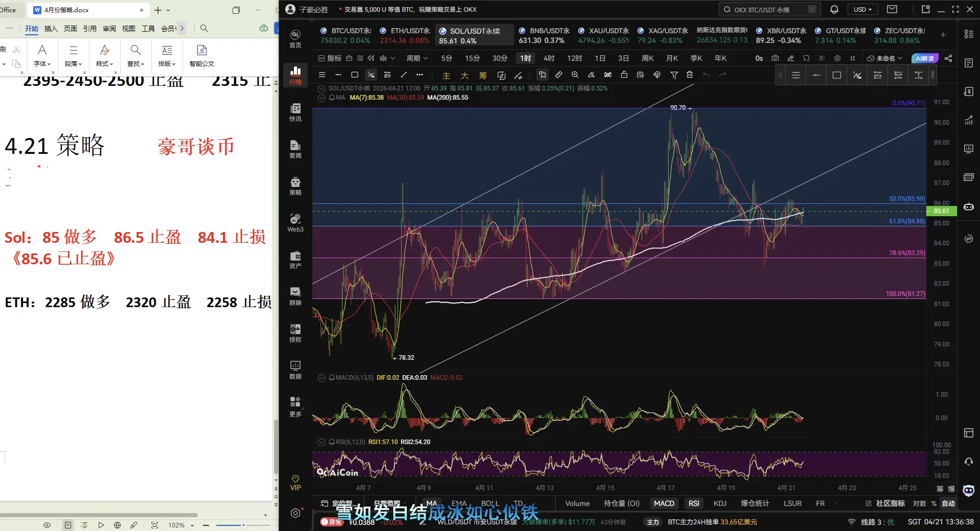
Task: Click the WPS cloud sync icon
Action: 264,29
